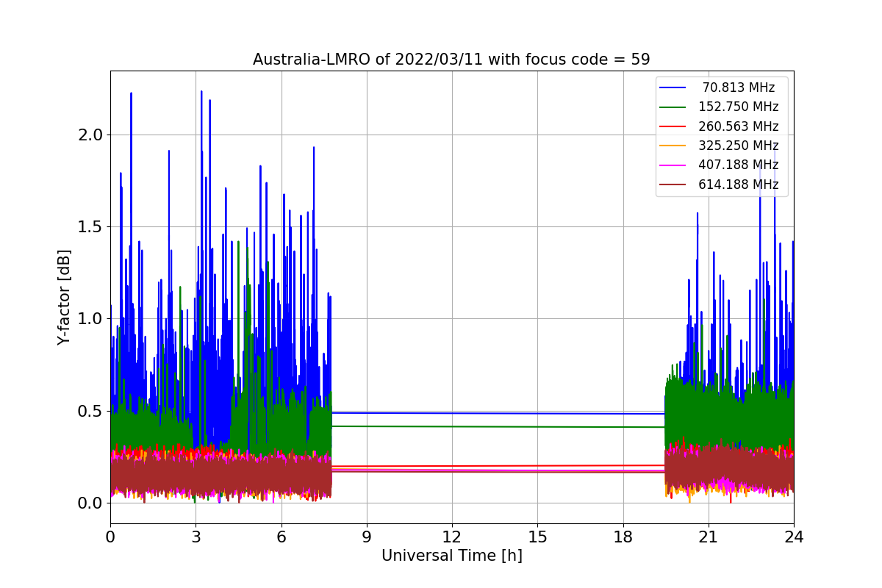882x588 pixels.
Task: Select the '260.563 MHz' legend label
Action: pos(739,126)
